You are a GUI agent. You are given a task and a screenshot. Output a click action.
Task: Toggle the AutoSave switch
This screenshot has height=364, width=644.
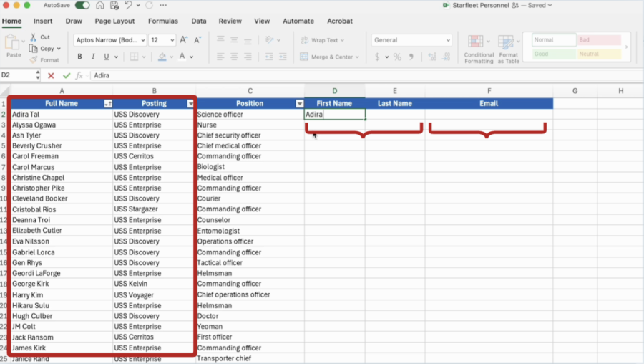click(x=82, y=5)
